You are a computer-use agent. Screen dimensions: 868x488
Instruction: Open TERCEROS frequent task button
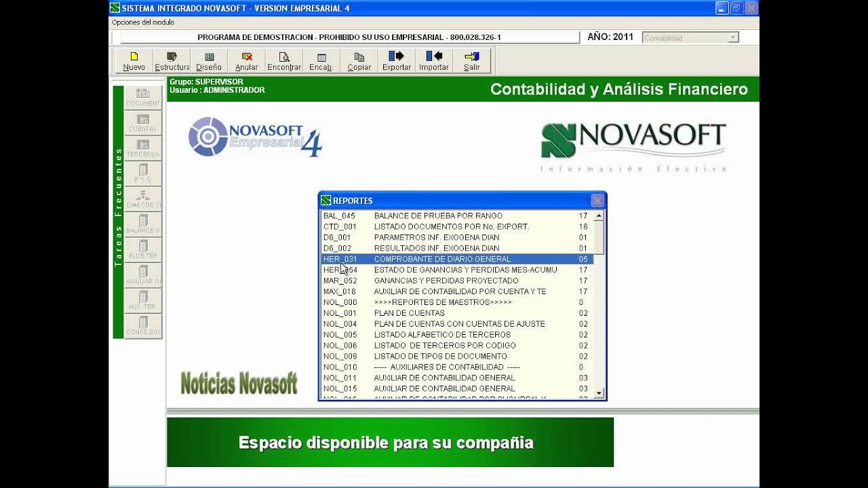[143, 148]
